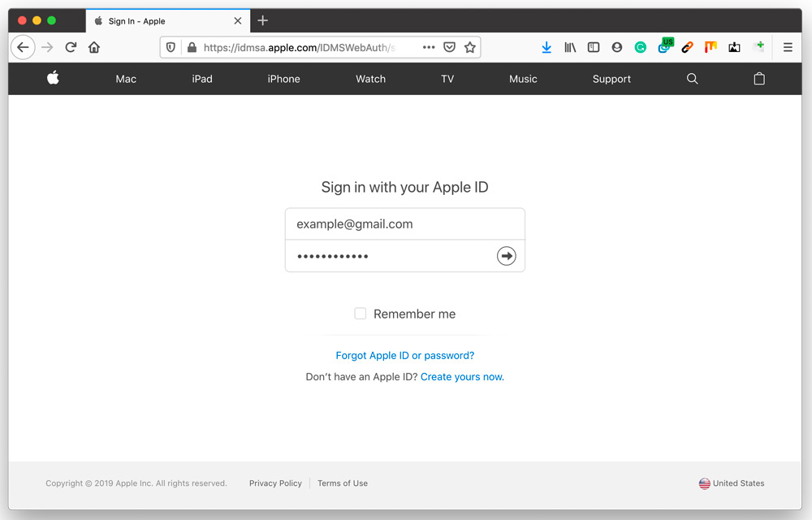
Task: Open the Firefox account profile icon
Action: tap(616, 47)
